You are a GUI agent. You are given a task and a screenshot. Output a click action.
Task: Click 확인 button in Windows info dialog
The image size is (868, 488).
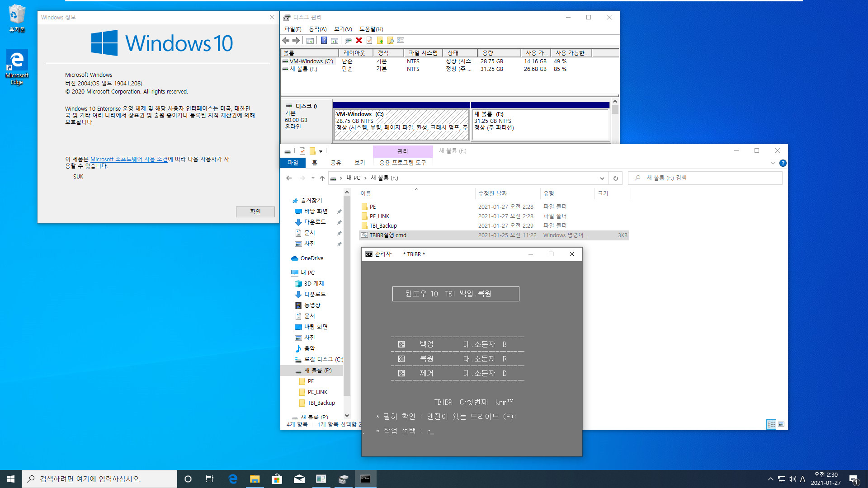(255, 211)
